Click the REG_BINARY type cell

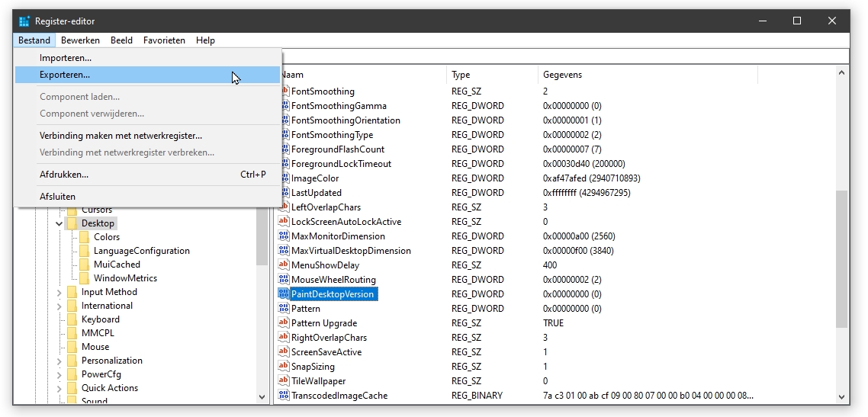click(477, 396)
